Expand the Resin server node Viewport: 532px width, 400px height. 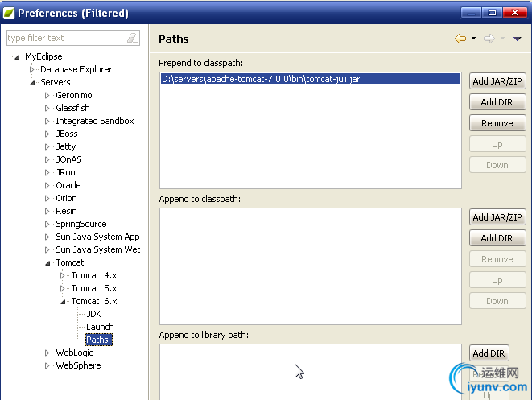click(x=47, y=212)
